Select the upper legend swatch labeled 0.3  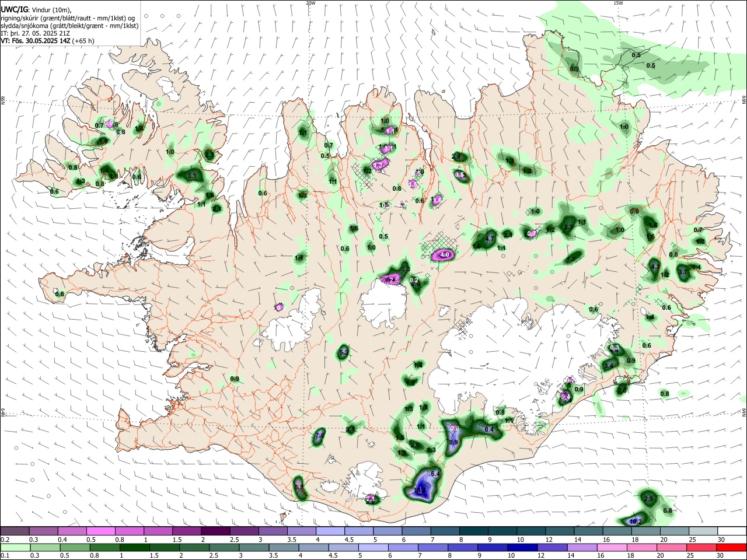(x=43, y=531)
